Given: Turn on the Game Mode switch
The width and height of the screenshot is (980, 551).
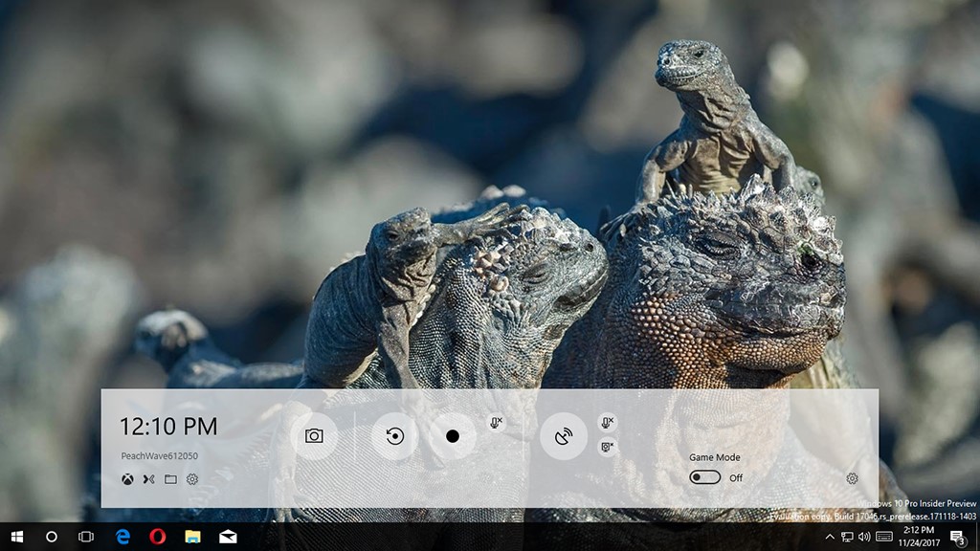Looking at the screenshot, I should 704,477.
